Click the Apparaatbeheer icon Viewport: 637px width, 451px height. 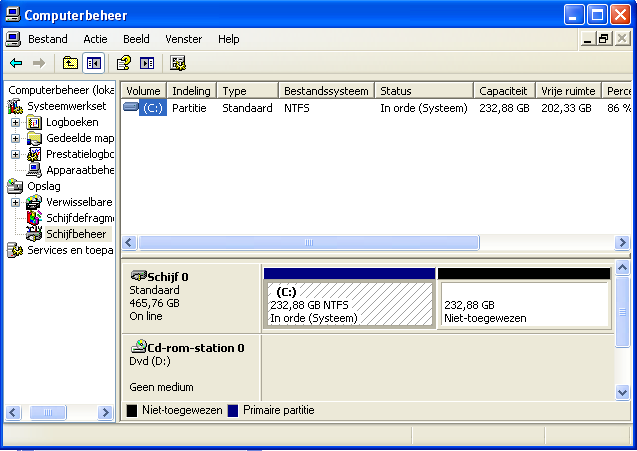pos(34,170)
